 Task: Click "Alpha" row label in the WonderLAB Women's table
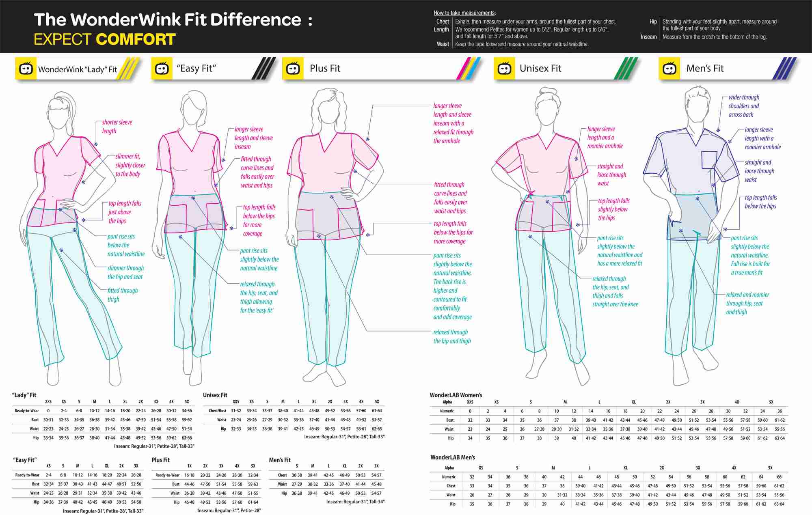[447, 402]
